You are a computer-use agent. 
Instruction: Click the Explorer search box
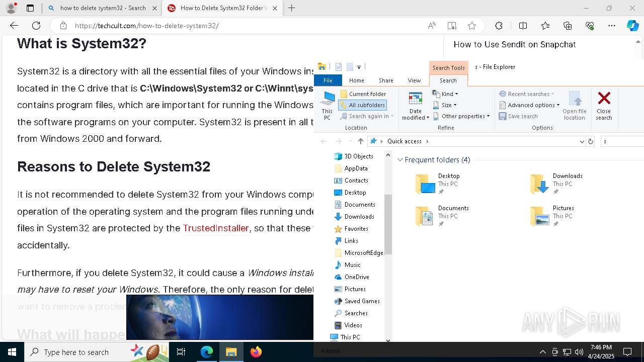tap(622, 141)
